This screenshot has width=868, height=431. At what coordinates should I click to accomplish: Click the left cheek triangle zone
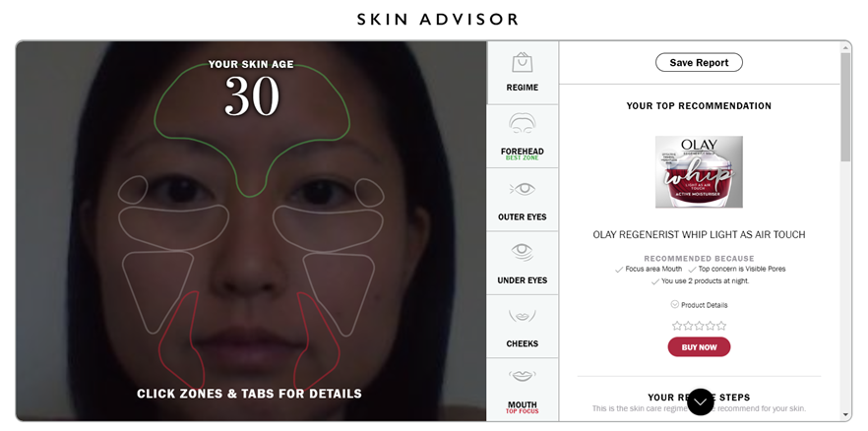(156, 290)
